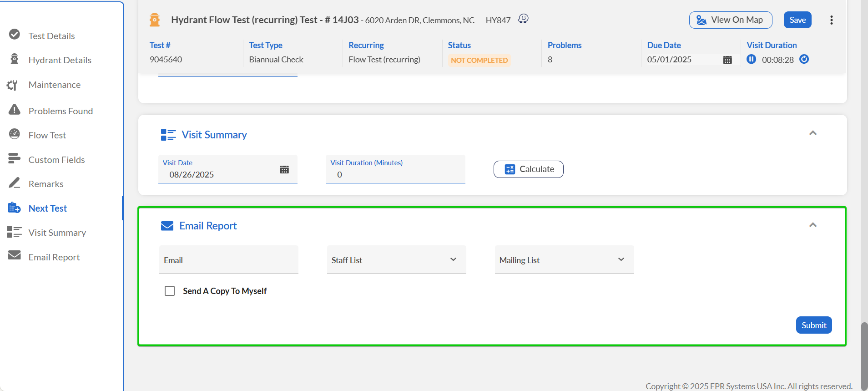The height and width of the screenshot is (391, 868).
Task: Click the Email Report envelope icon in sidebar
Action: click(15, 255)
